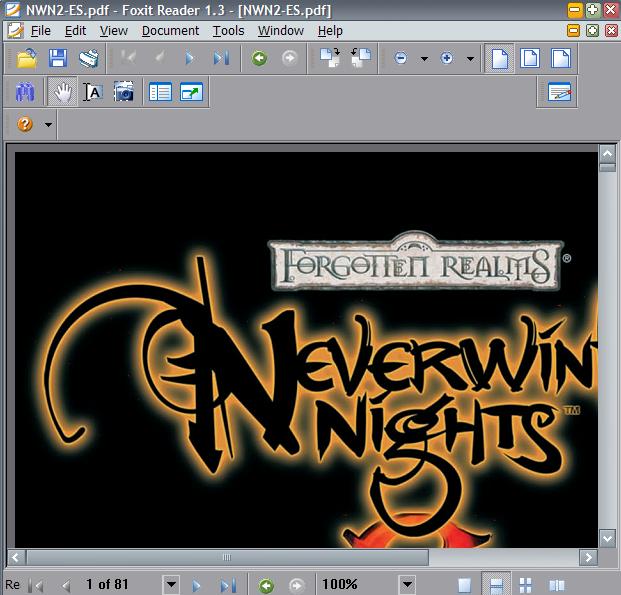Restore the inner document window

[x=592, y=31]
